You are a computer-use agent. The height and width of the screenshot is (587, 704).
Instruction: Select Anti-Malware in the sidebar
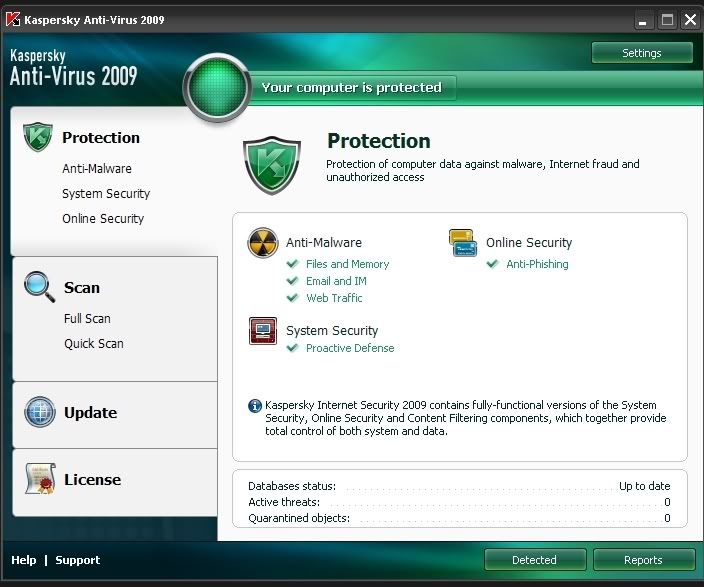pyautogui.click(x=97, y=168)
